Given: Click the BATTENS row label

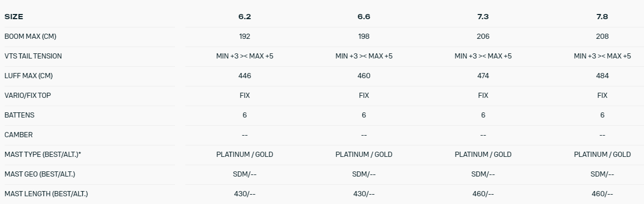Looking at the screenshot, I should pyautogui.click(x=20, y=115).
